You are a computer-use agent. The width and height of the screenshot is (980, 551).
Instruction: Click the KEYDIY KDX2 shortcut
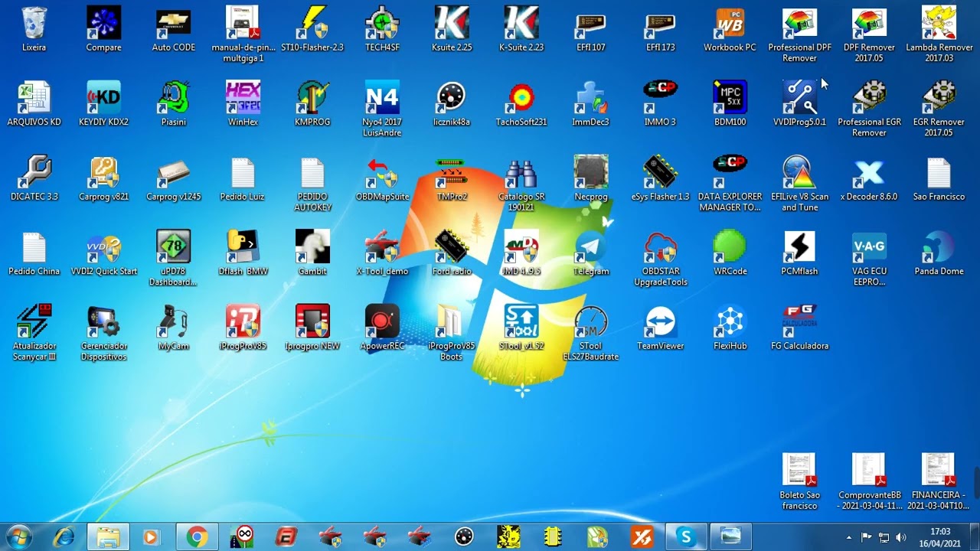pyautogui.click(x=103, y=97)
